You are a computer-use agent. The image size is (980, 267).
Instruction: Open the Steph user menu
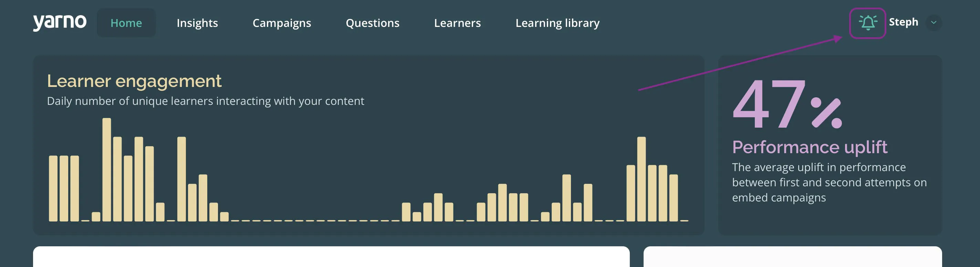[x=903, y=22]
